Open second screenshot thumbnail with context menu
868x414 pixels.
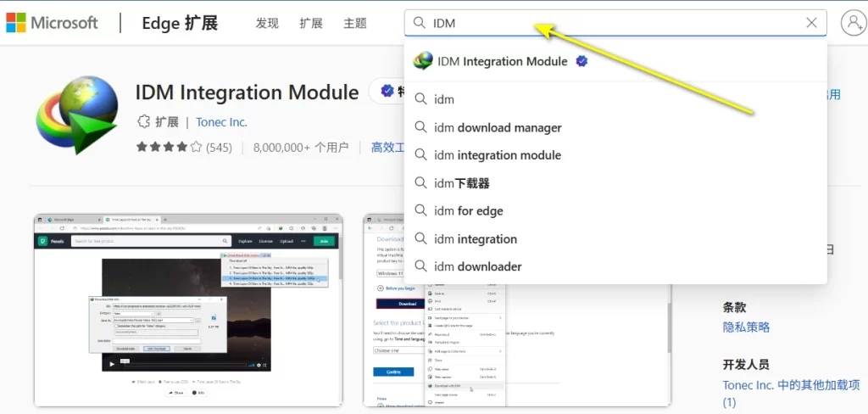pos(516,311)
